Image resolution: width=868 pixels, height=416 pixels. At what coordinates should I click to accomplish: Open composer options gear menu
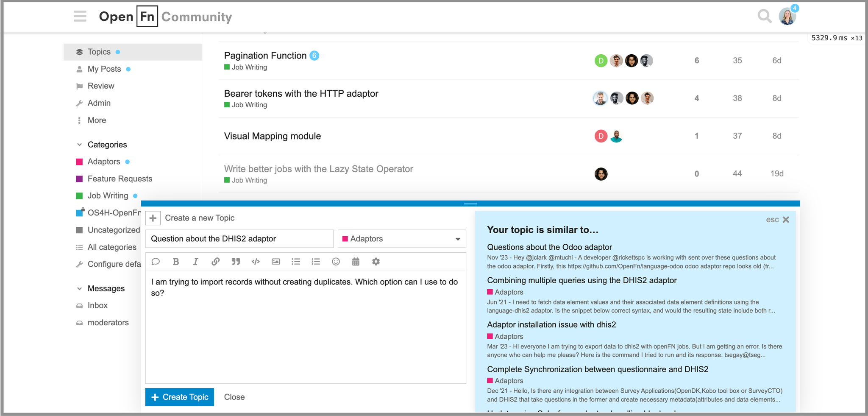[x=376, y=262]
